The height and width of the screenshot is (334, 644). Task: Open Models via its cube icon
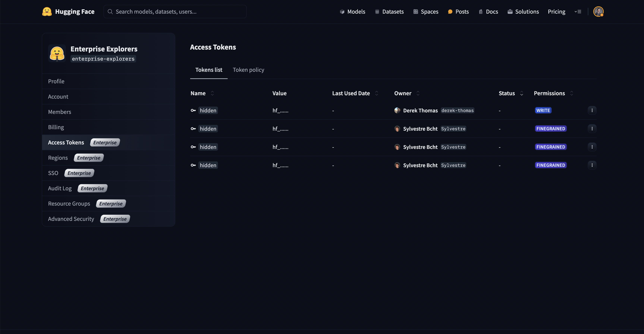[x=342, y=12]
